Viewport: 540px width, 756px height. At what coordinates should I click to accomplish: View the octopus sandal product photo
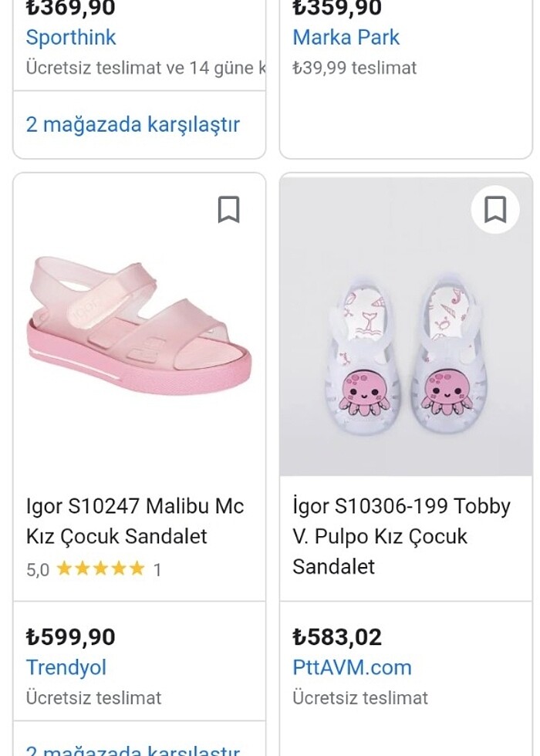[x=406, y=347]
